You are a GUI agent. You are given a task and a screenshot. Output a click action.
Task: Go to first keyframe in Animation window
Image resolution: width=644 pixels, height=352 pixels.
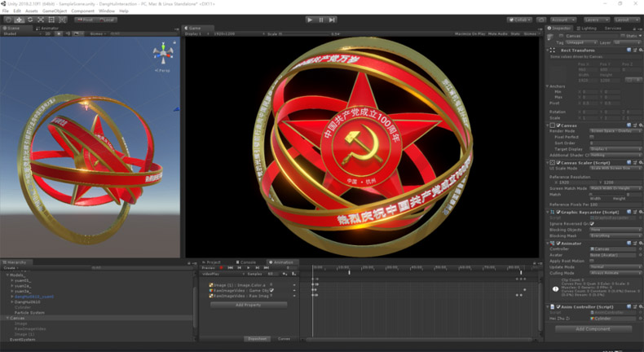point(231,268)
